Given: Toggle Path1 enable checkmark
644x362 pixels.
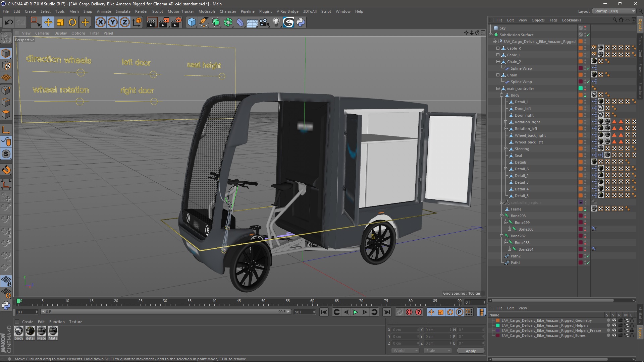Looking at the screenshot, I should (x=588, y=263).
